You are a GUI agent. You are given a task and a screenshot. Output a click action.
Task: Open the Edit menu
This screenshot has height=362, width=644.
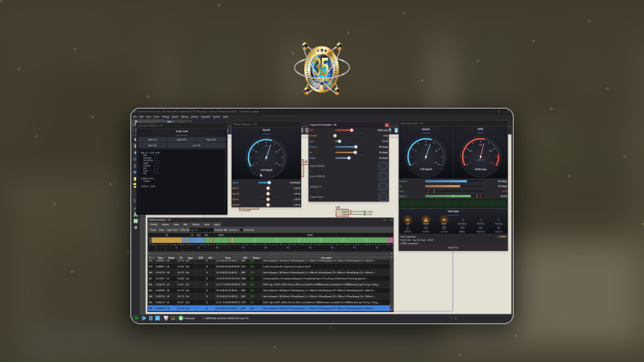point(142,117)
